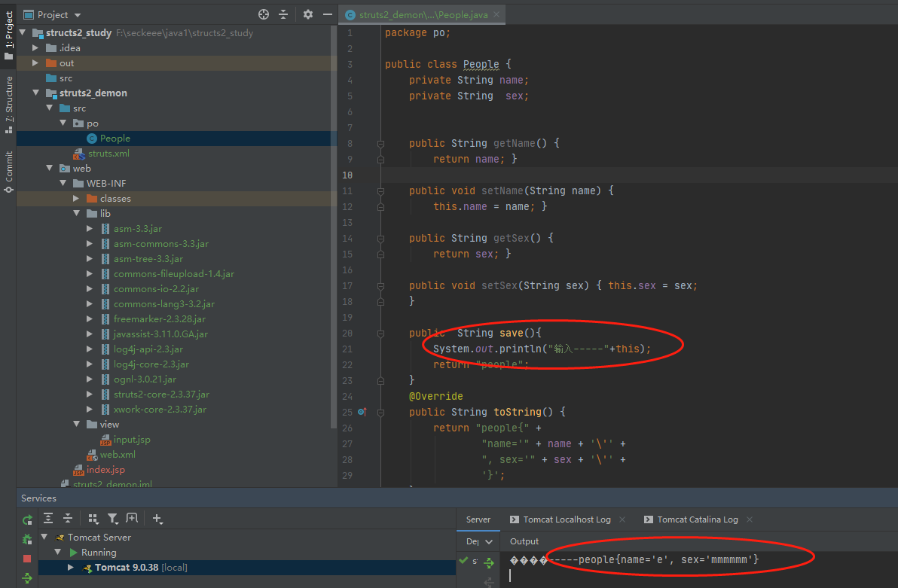Open the Structure side tool window
This screenshot has width=898, height=588.
coord(8,104)
